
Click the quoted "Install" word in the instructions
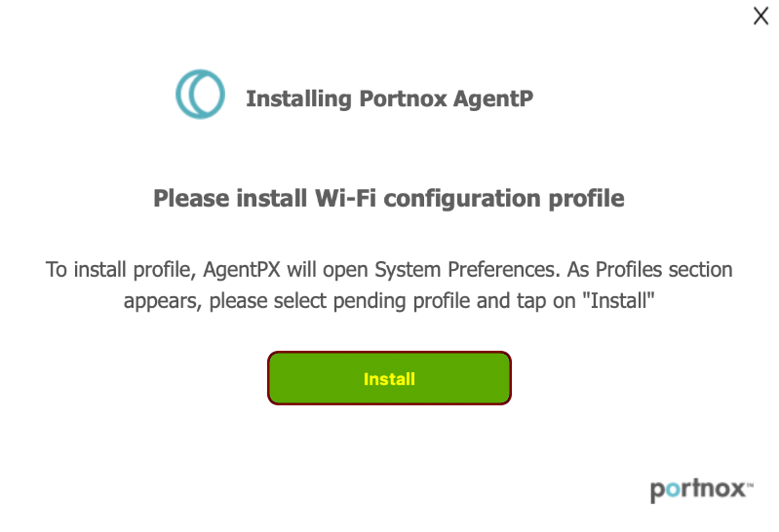[x=618, y=300]
